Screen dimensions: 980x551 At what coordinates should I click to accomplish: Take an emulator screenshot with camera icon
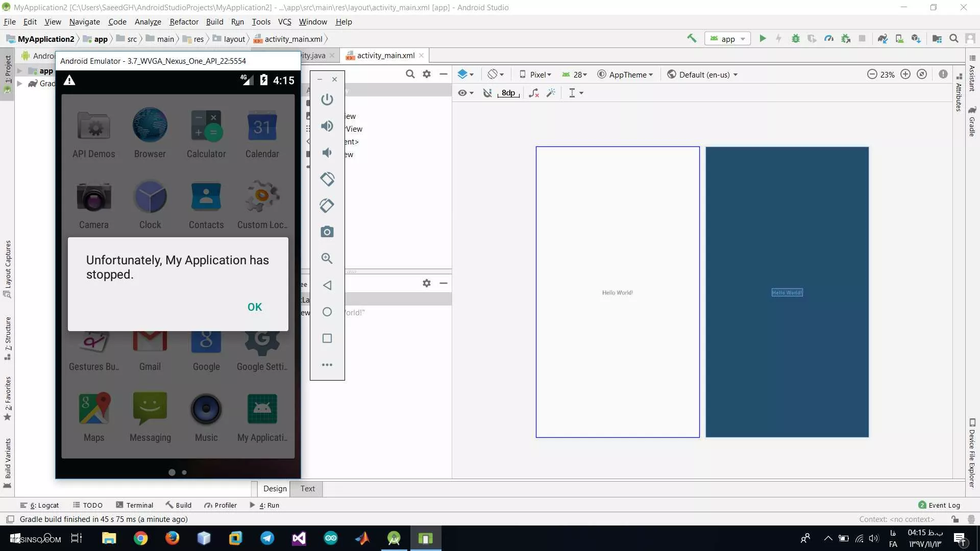[x=327, y=232]
